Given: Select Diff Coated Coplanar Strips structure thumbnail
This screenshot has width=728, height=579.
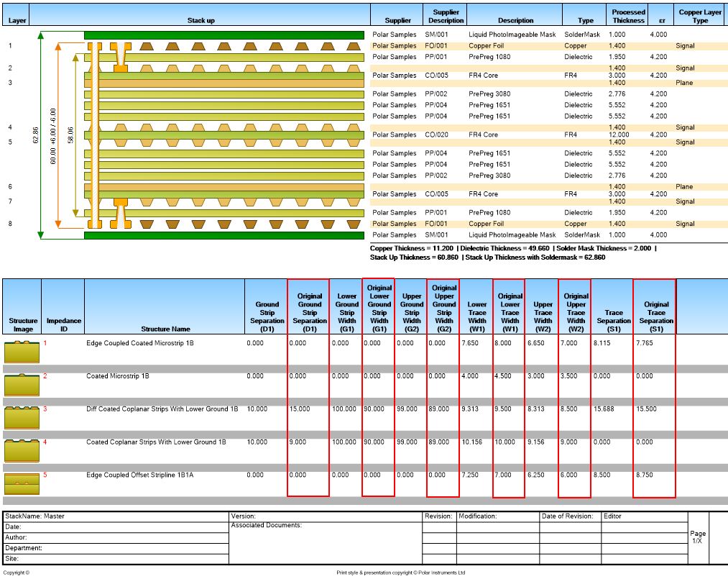Looking at the screenshot, I should pyautogui.click(x=22, y=418).
